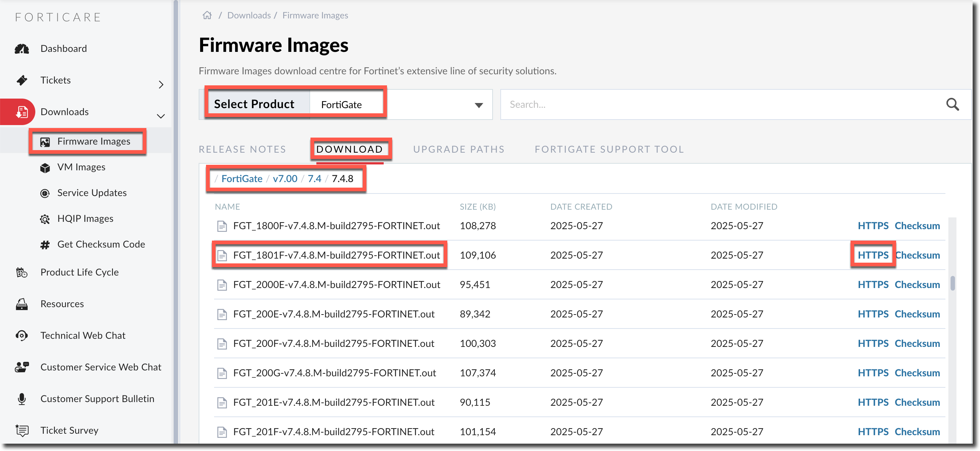
Task: Click the Date Created column header
Action: (581, 207)
